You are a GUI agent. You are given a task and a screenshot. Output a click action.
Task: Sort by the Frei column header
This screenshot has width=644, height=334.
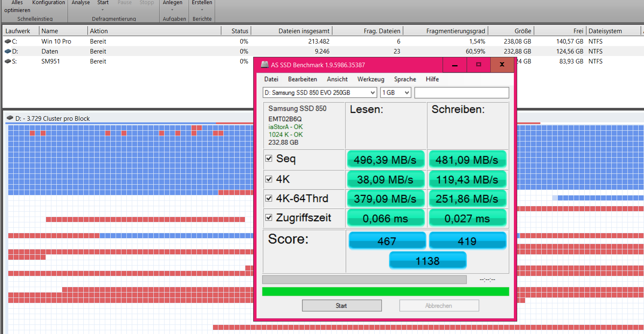[560, 31]
